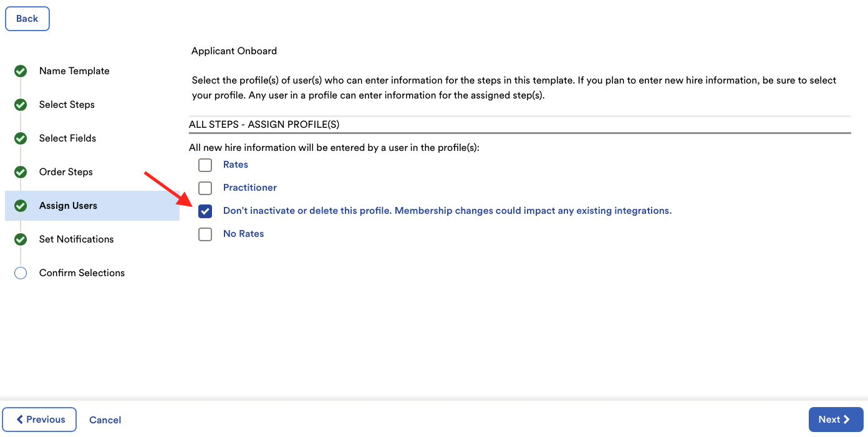Open the Don't inactivate or delete profile link

click(447, 211)
